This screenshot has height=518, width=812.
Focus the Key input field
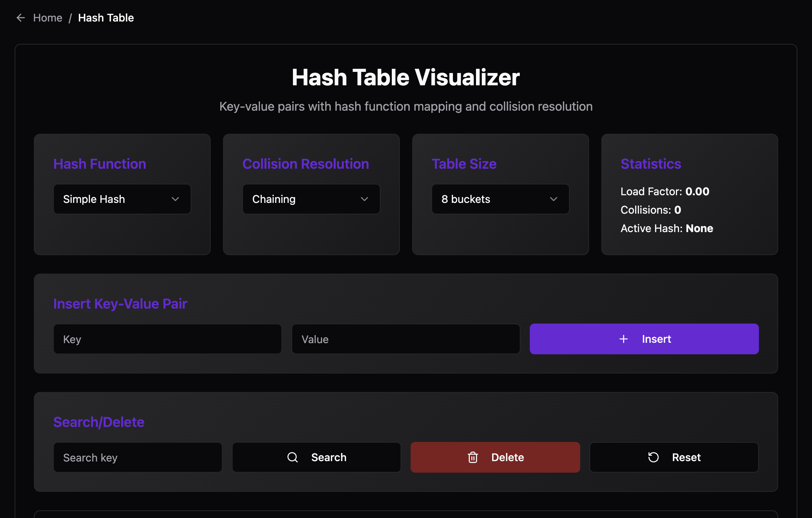(x=168, y=339)
